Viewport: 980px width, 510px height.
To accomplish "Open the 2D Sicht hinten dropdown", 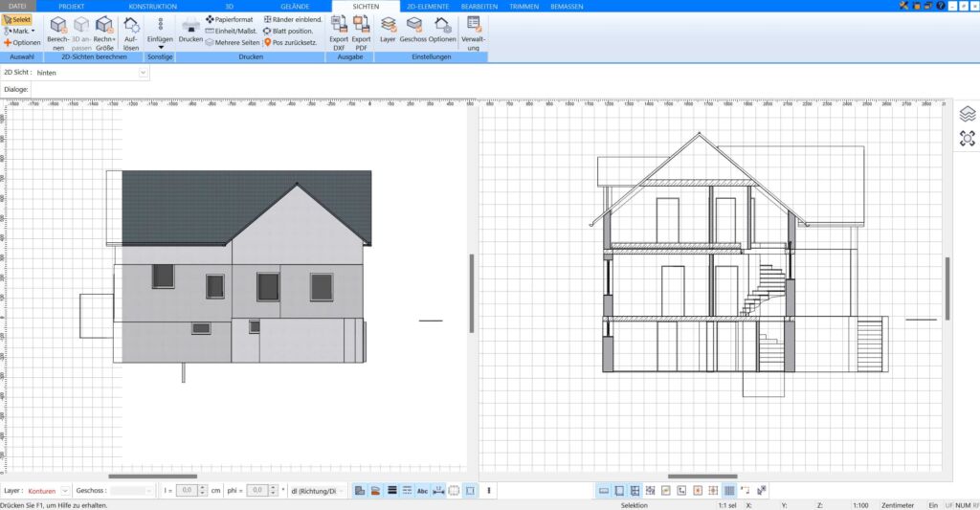I will tap(144, 73).
